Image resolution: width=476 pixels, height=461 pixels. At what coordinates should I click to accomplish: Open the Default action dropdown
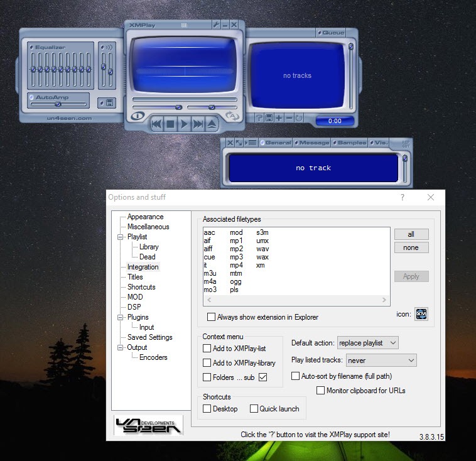point(367,343)
